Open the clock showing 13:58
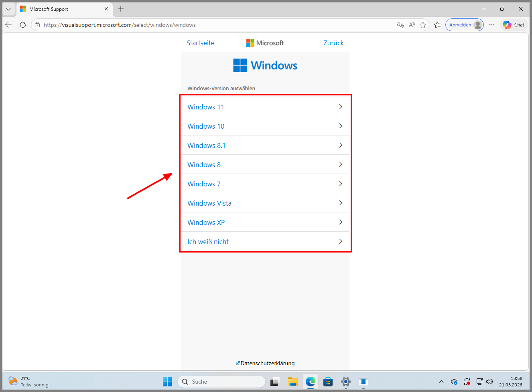Image resolution: width=532 pixels, height=392 pixels. [x=511, y=382]
